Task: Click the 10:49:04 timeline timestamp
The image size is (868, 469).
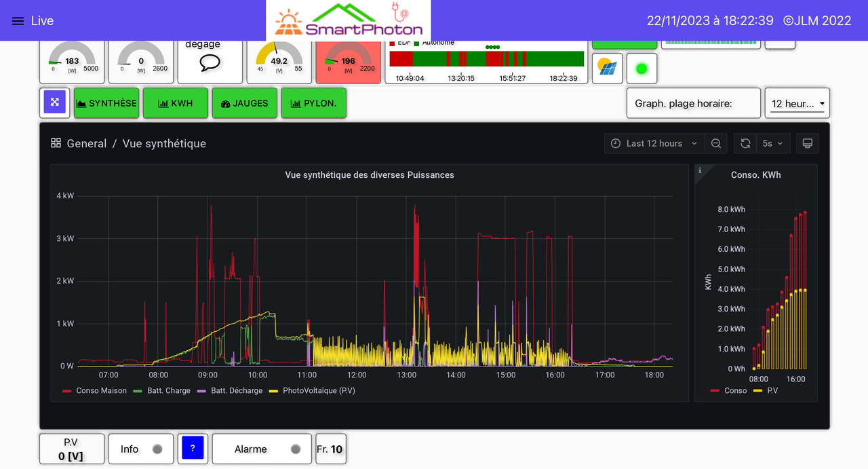Action: coord(410,78)
